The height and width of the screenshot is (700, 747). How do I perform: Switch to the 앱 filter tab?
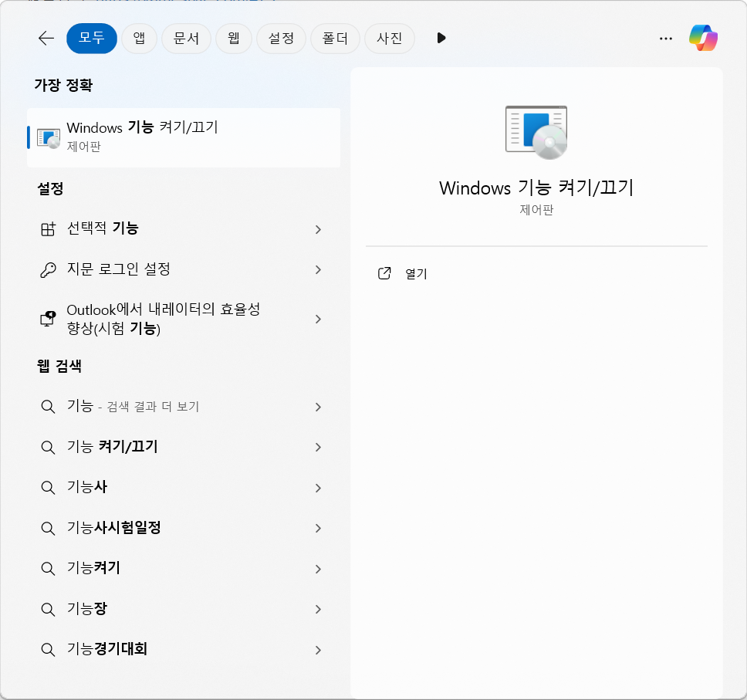(x=139, y=38)
